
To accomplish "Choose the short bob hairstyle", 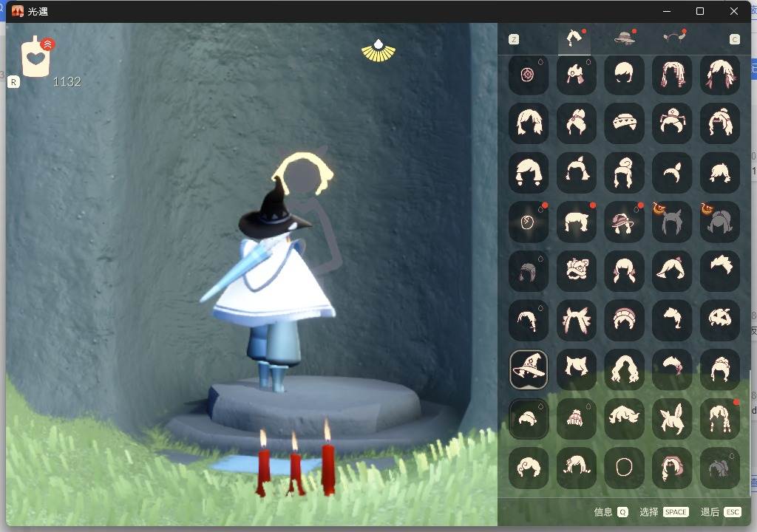I will (624, 75).
